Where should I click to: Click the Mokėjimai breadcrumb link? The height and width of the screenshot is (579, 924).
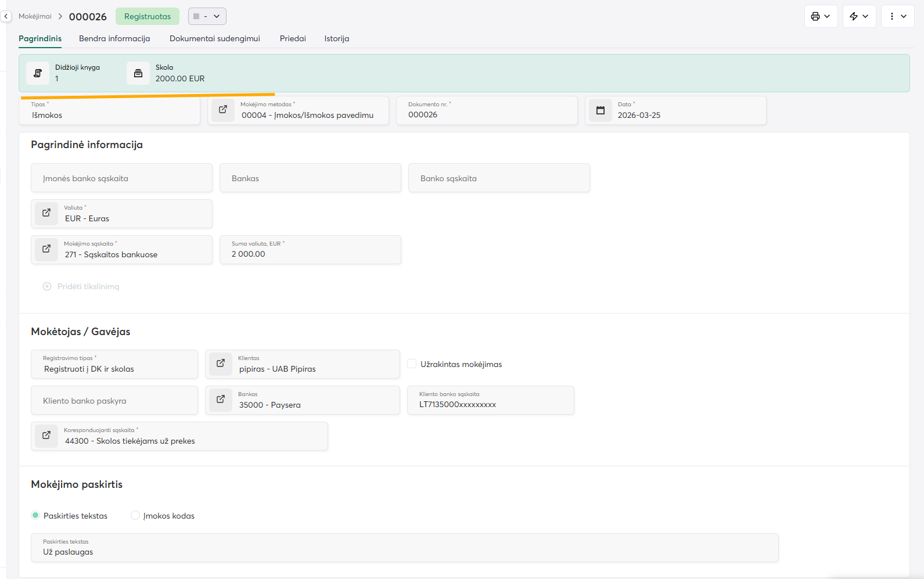tap(35, 16)
